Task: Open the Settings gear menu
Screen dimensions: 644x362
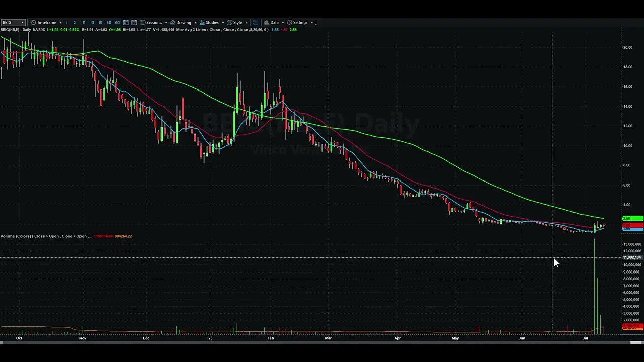Action: pyautogui.click(x=297, y=23)
